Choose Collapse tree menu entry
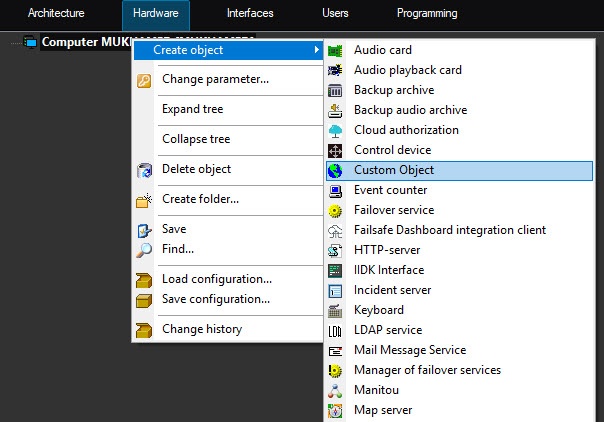The width and height of the screenshot is (604, 422). pyautogui.click(x=196, y=139)
